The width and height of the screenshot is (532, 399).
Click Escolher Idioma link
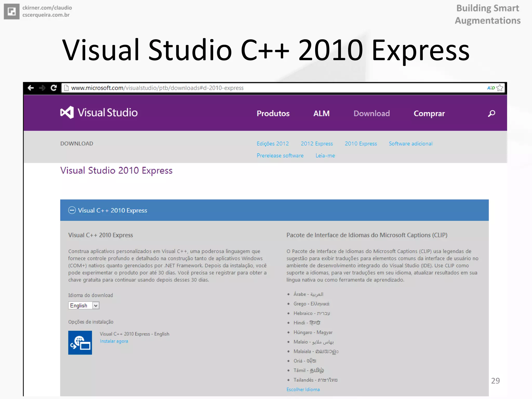[303, 389]
